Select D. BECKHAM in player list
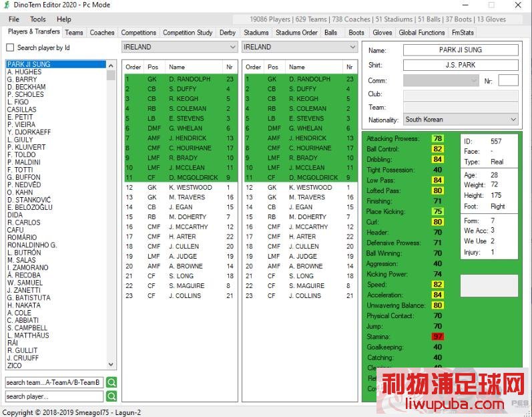This screenshot has width=532, height=417. [27, 87]
